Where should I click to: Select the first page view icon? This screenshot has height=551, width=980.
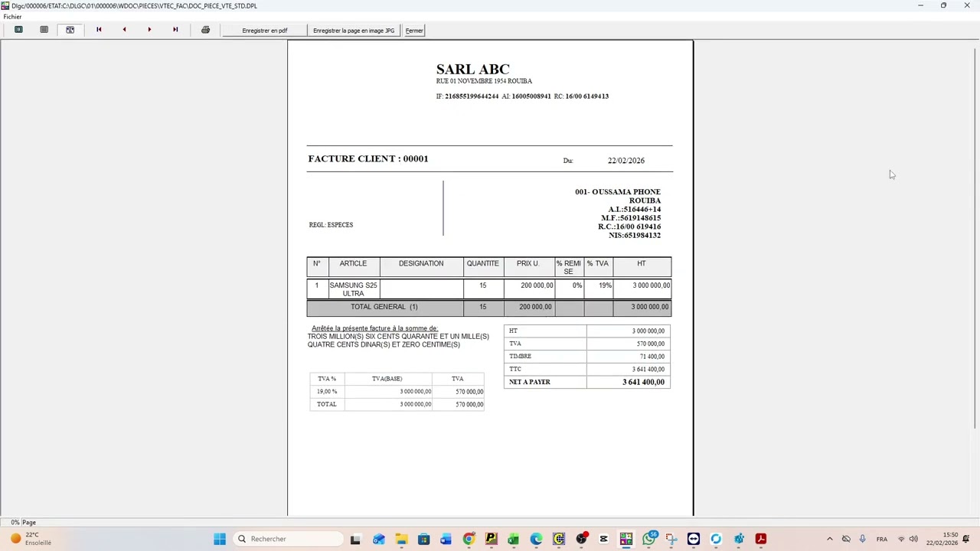pyautogui.click(x=18, y=30)
